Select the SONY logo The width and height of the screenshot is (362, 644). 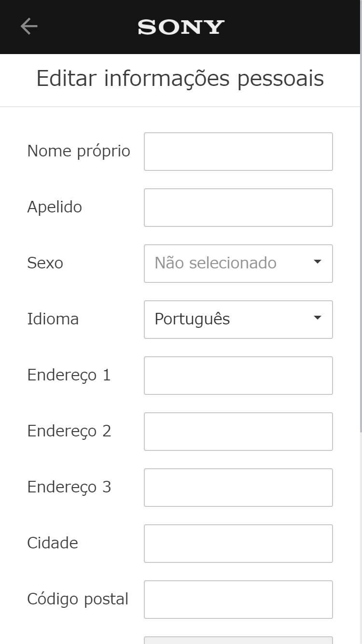pyautogui.click(x=180, y=27)
